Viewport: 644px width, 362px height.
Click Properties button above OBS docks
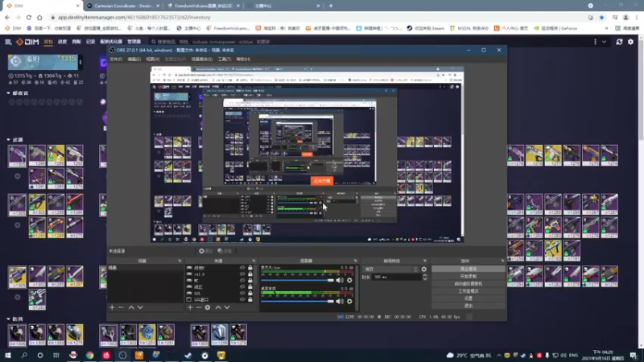pyautogui.click(x=206, y=251)
